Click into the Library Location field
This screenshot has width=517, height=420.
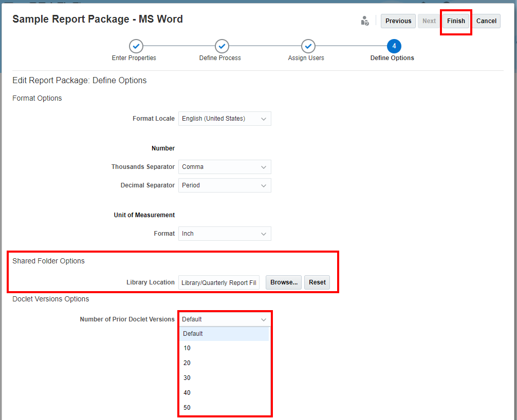(x=219, y=282)
